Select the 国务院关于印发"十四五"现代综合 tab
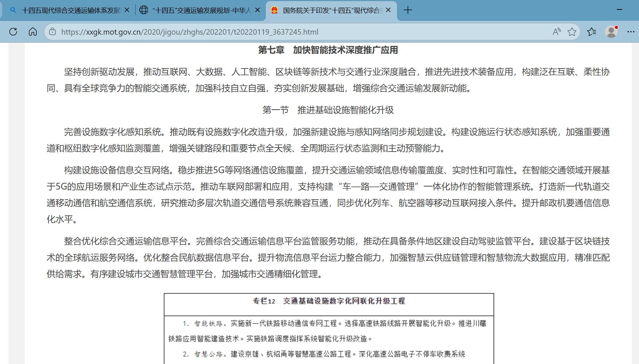This screenshot has height=364, width=639. click(x=331, y=10)
